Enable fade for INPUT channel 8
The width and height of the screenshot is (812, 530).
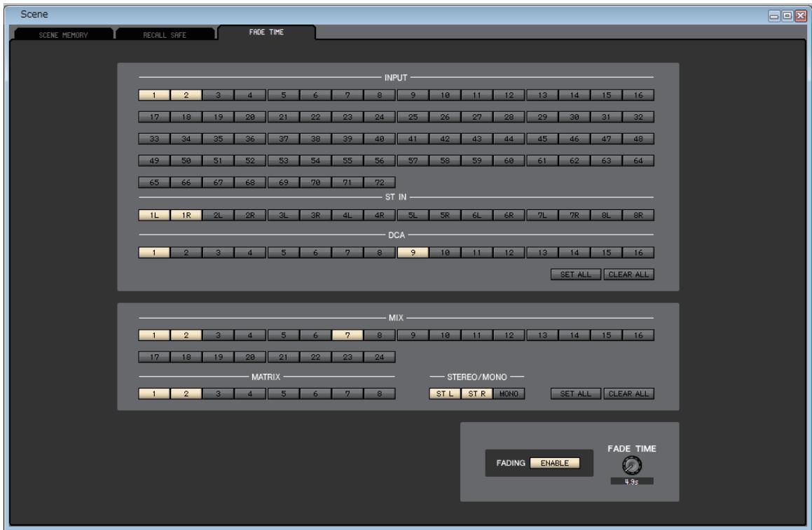point(380,95)
